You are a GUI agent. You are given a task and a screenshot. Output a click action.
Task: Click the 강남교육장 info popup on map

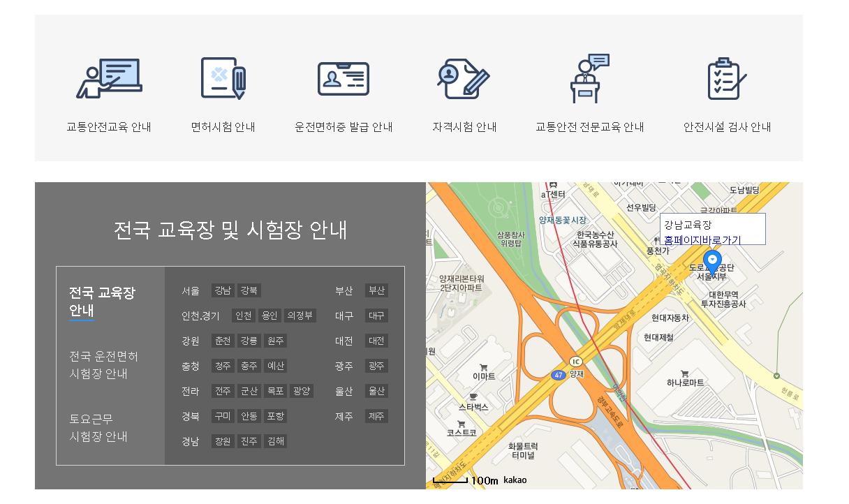712,225
